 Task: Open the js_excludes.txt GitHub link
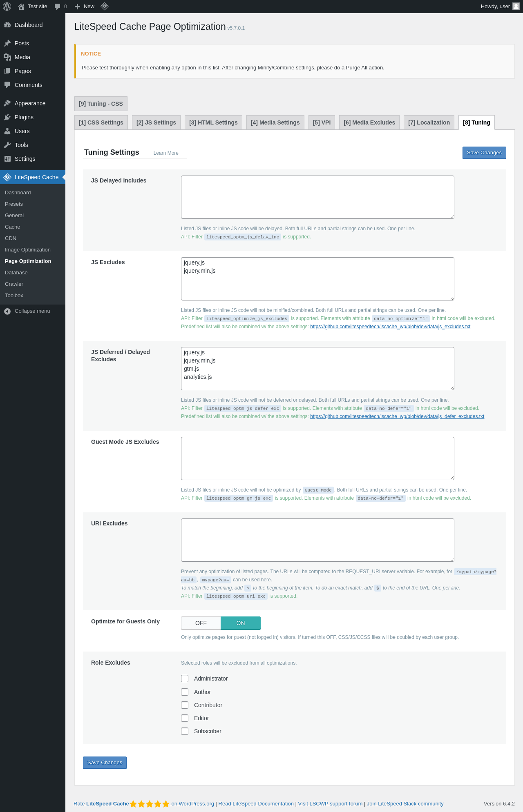(x=390, y=327)
